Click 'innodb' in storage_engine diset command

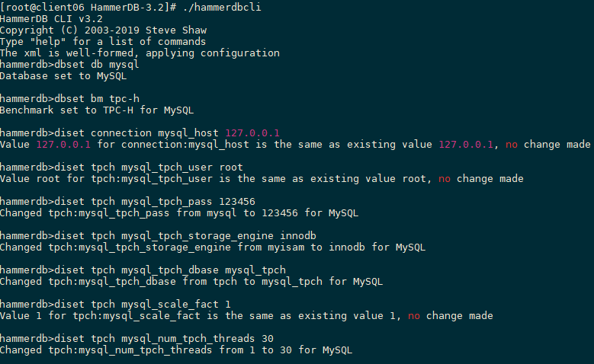pos(297,236)
